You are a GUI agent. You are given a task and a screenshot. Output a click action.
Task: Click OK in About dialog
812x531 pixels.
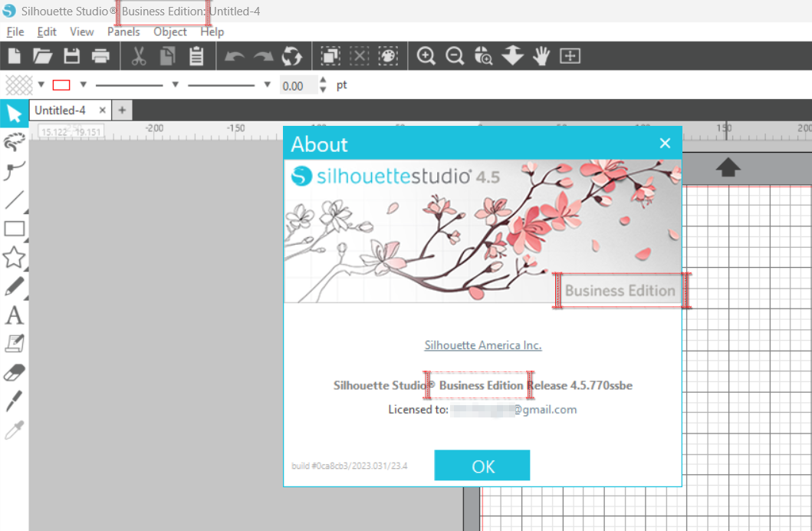(x=482, y=465)
